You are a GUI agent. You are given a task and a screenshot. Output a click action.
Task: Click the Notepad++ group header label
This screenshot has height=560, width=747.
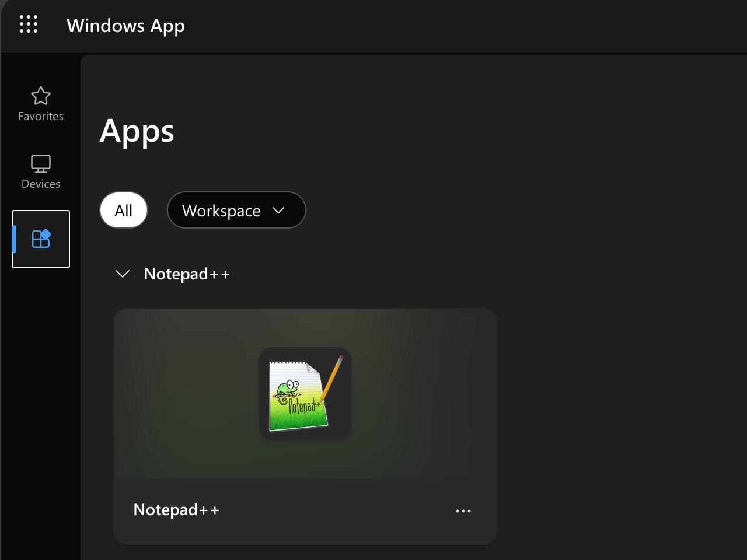tap(187, 274)
